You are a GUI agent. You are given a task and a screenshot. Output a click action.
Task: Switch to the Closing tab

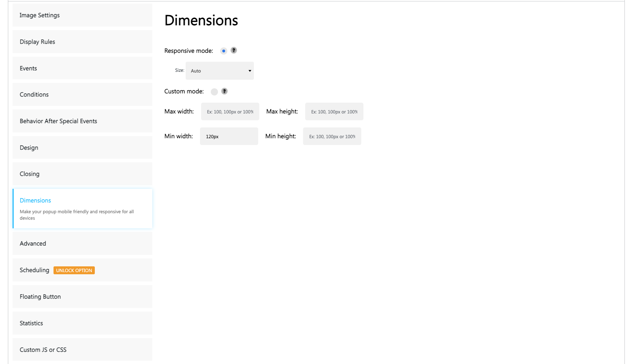pos(82,174)
